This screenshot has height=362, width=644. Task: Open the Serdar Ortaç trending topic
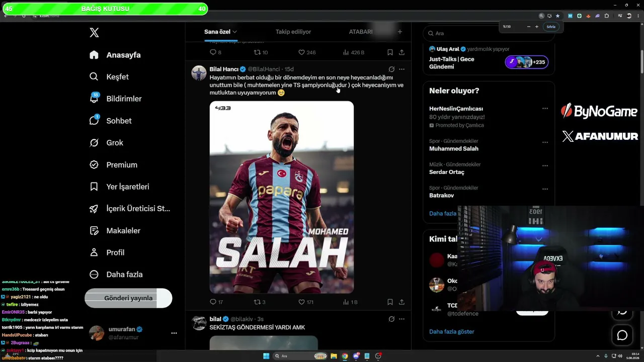pos(447,172)
